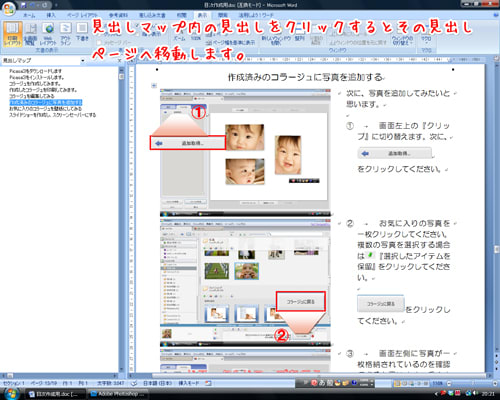Image resolution: width=500 pixels, height=400 pixels.
Task: Open the 参考資料 ribbon tab
Action: [118, 15]
